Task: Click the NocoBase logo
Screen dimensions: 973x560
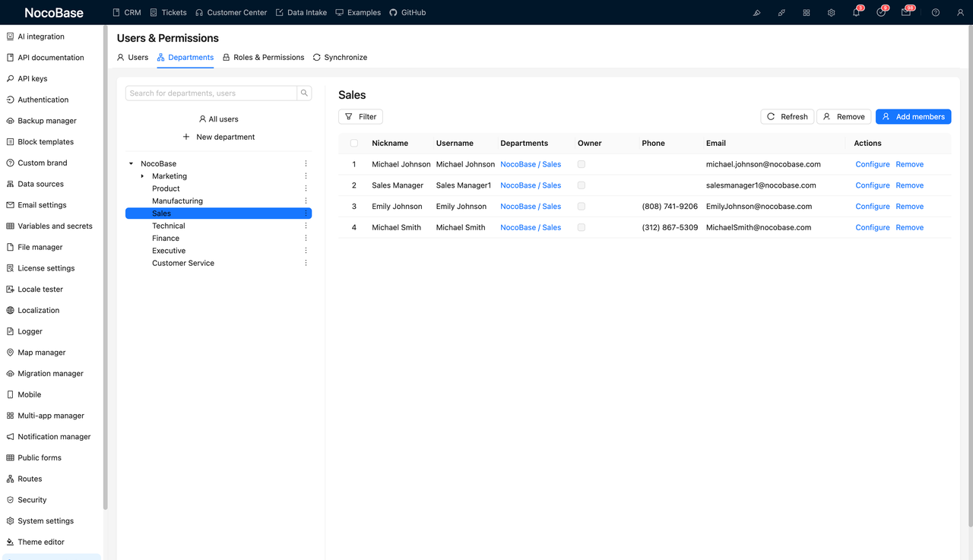Action: 54,12
